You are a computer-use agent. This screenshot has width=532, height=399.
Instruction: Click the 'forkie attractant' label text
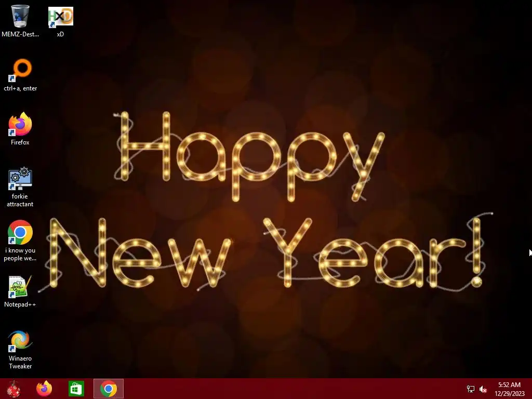(20, 200)
